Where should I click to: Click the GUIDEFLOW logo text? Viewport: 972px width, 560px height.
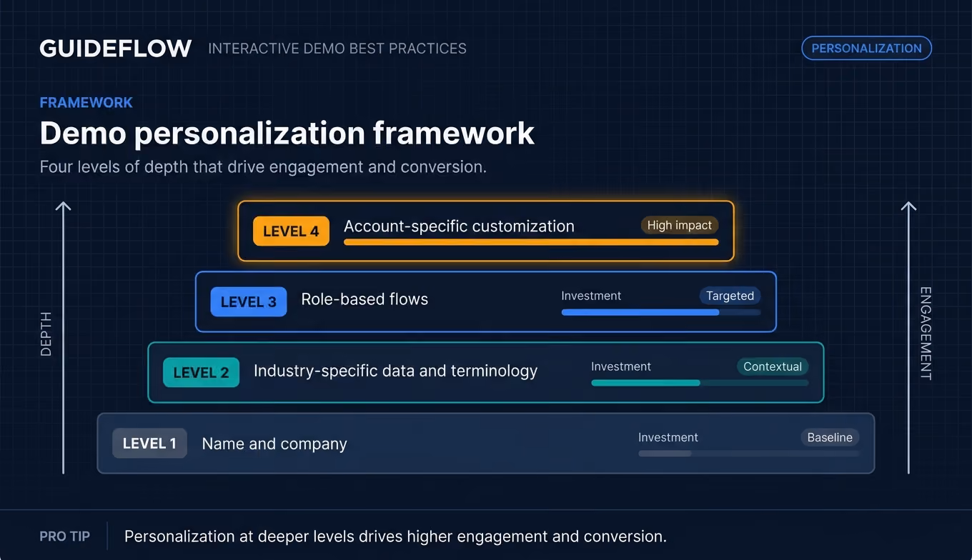point(116,49)
